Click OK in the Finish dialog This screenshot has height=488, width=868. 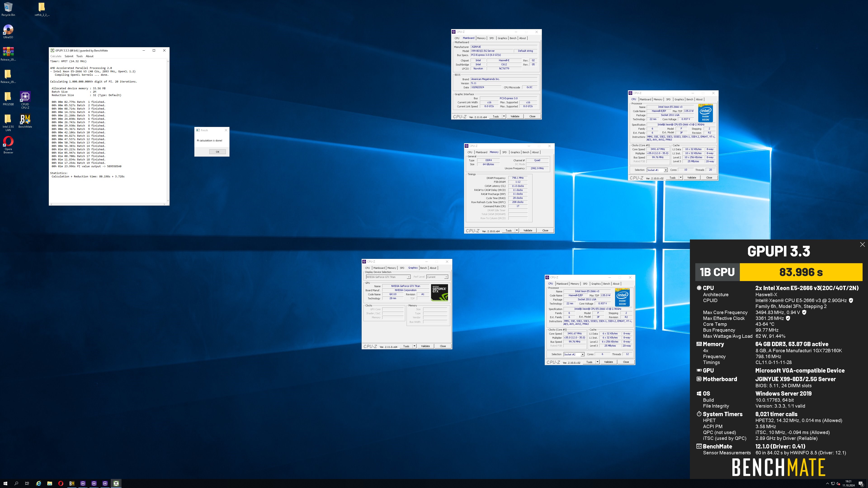(217, 152)
